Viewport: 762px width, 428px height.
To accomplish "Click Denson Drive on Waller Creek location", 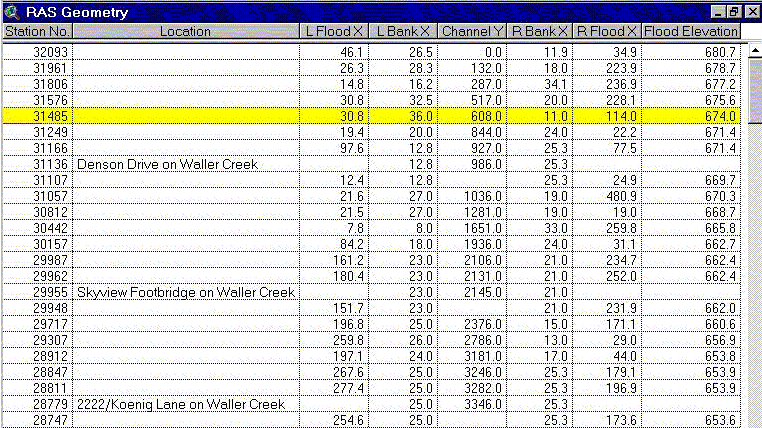I will pyautogui.click(x=167, y=163).
